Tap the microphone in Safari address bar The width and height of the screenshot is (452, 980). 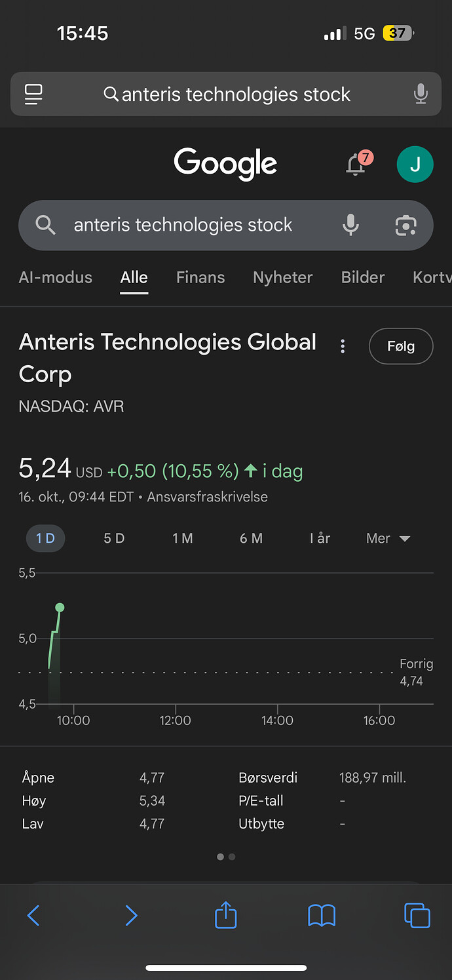click(421, 94)
